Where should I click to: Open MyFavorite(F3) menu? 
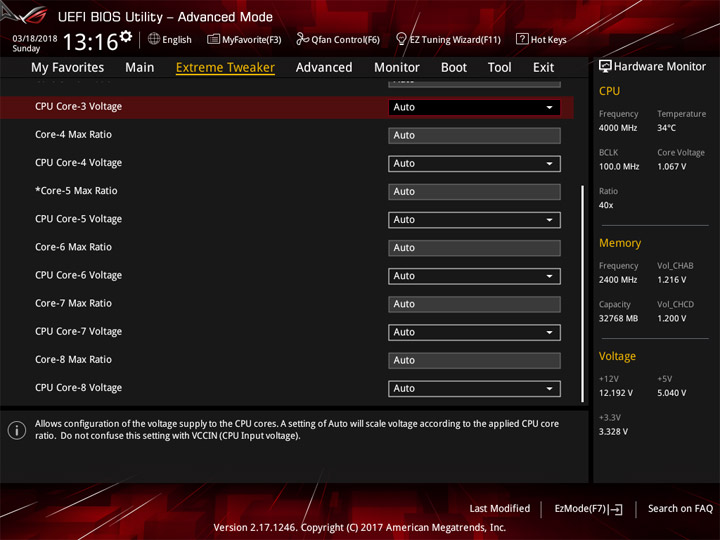coord(252,40)
